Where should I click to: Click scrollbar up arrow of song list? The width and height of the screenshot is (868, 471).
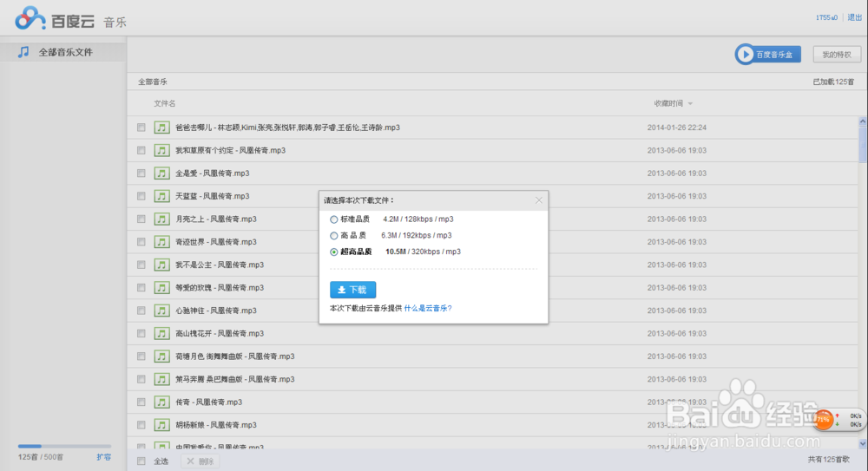(863, 121)
